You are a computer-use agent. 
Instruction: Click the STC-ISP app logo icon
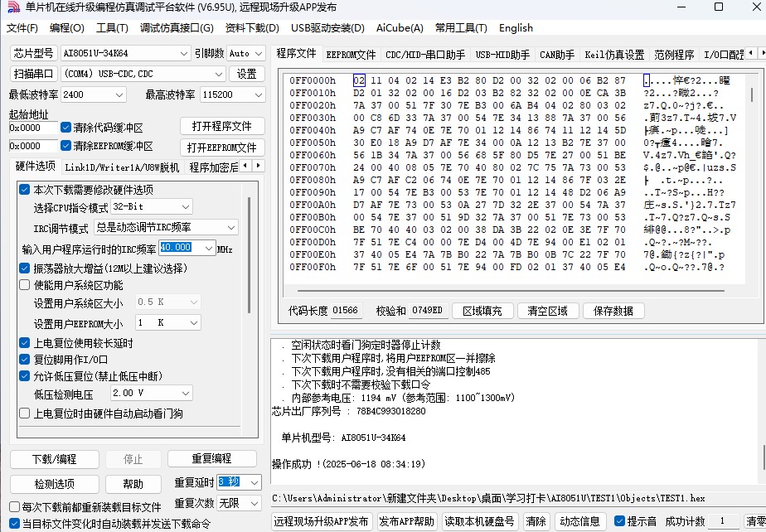click(x=13, y=7)
